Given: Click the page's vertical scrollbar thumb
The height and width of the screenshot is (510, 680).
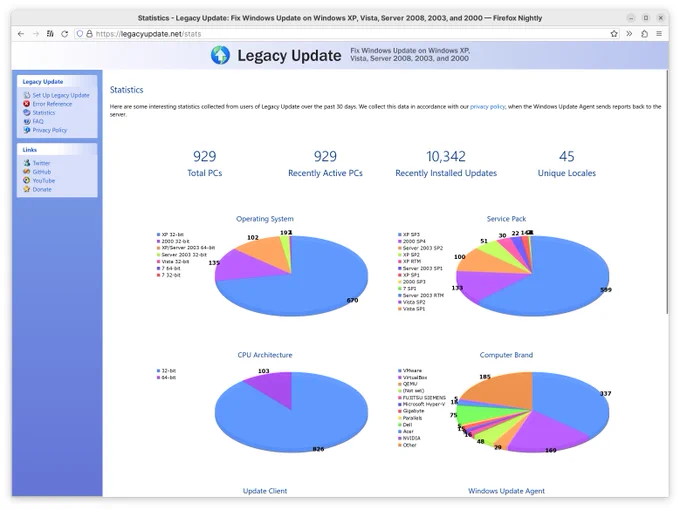Looking at the screenshot, I should [x=667, y=192].
